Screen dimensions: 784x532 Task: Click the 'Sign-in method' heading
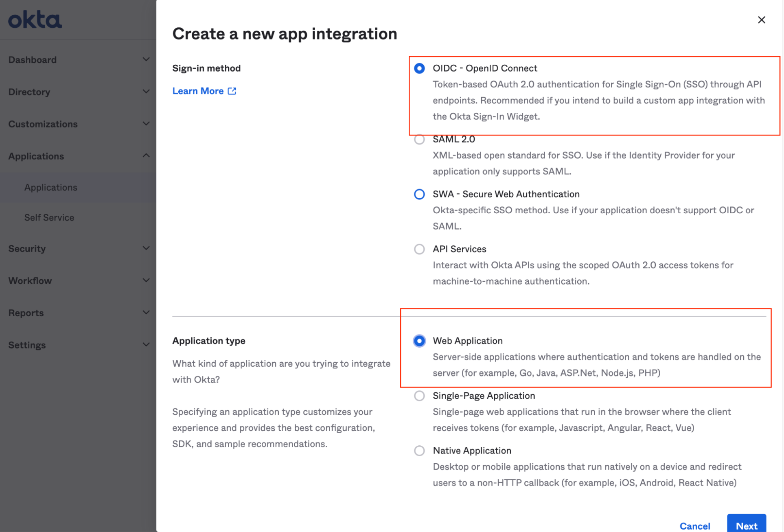tap(206, 68)
